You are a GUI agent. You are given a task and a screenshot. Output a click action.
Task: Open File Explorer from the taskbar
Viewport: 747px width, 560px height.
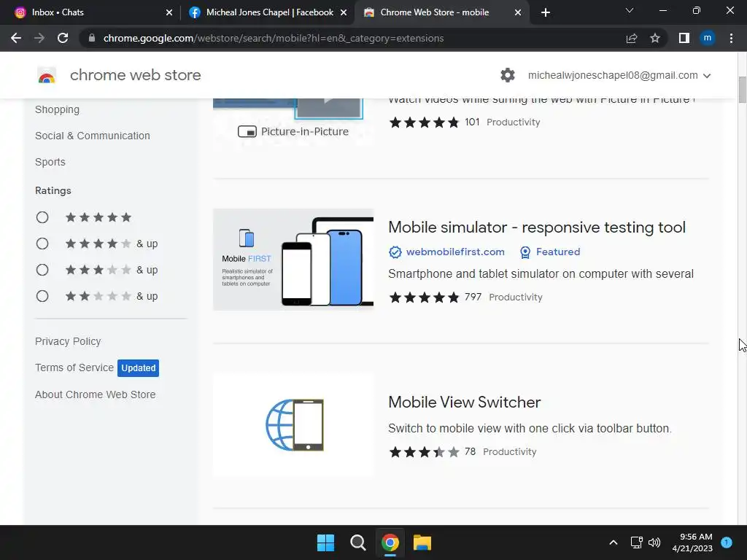pos(422,542)
